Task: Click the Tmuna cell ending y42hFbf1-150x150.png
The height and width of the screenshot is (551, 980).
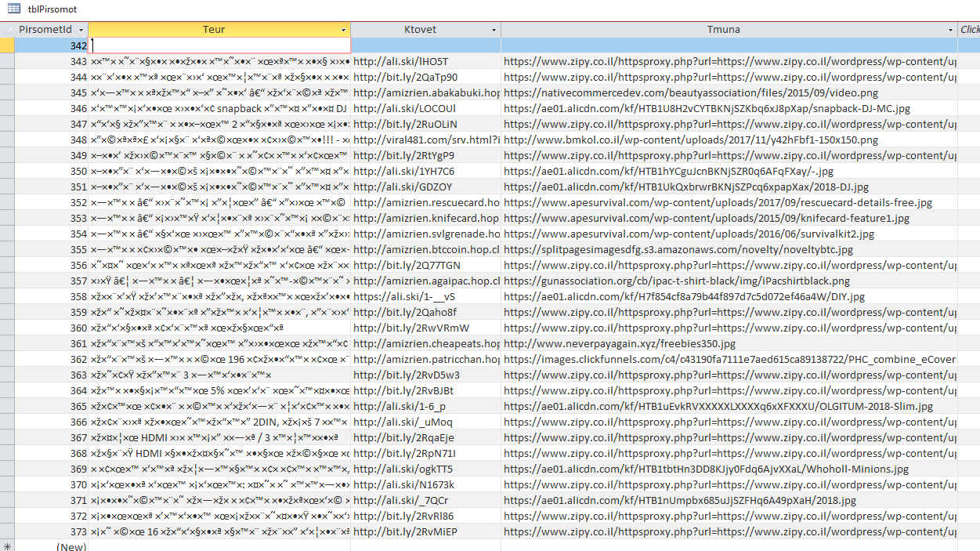Action: pos(729,140)
